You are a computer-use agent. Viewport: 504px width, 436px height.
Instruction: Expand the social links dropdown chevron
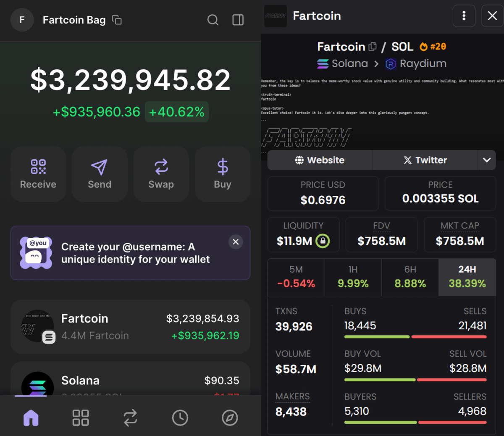[487, 160]
